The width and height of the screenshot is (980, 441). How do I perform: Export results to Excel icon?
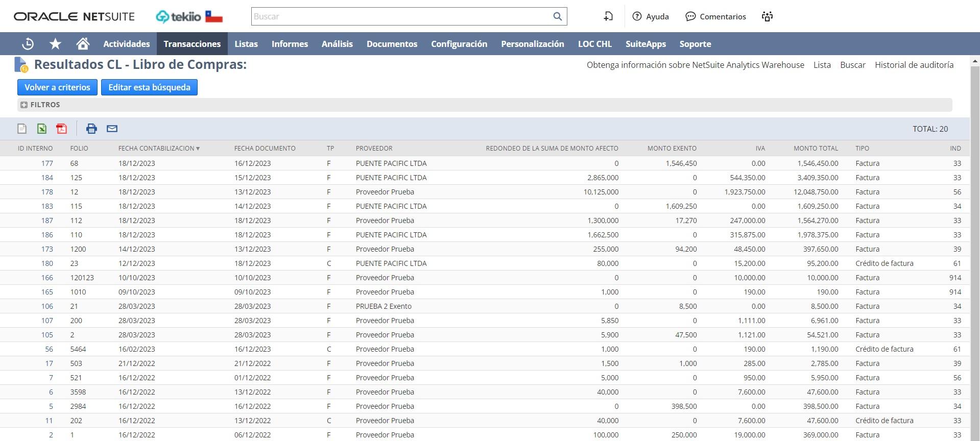(x=42, y=129)
